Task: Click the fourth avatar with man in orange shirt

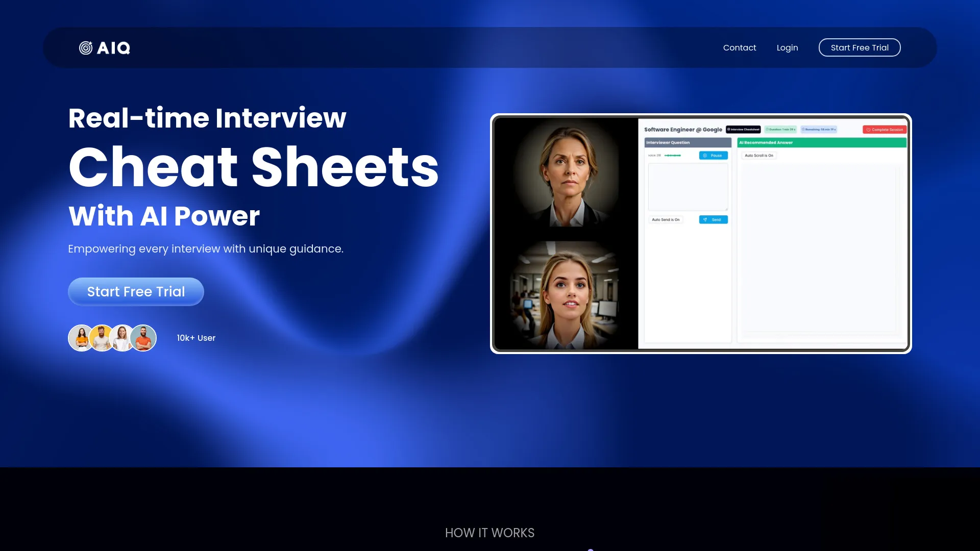Action: click(143, 338)
